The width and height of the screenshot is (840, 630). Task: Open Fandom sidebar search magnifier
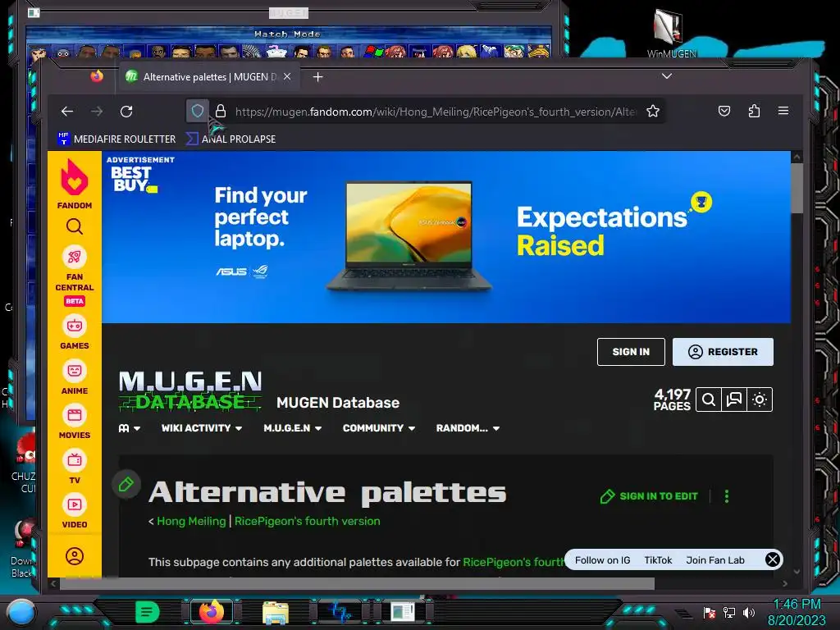[75, 226]
